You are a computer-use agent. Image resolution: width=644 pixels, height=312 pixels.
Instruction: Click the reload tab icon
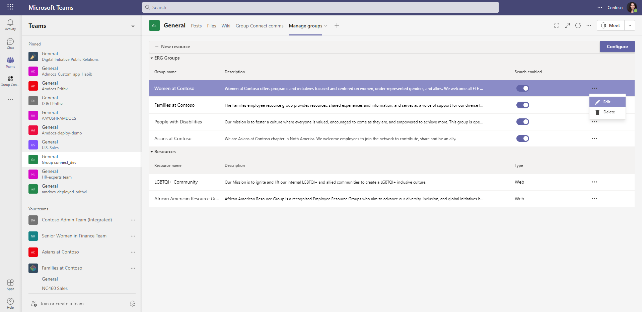(578, 25)
